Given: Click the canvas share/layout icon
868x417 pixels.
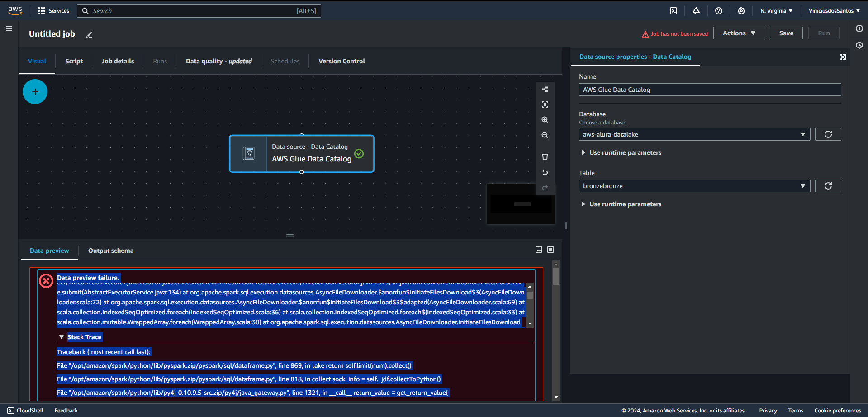Looking at the screenshot, I should pos(545,90).
